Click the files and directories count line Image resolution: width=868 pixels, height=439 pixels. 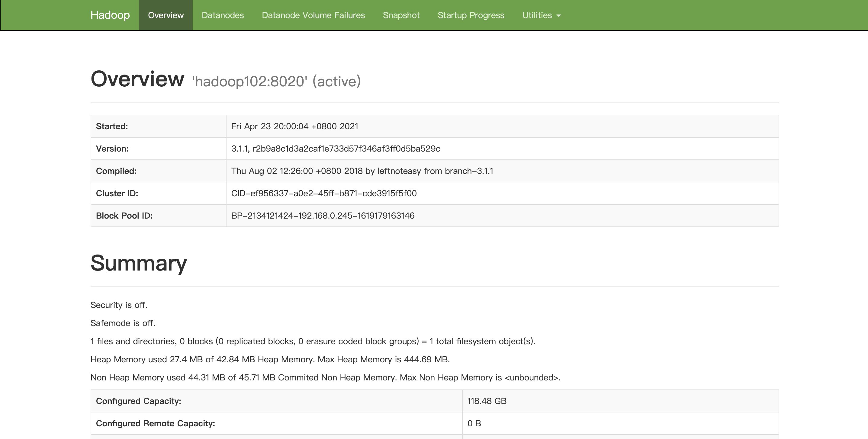(x=313, y=341)
